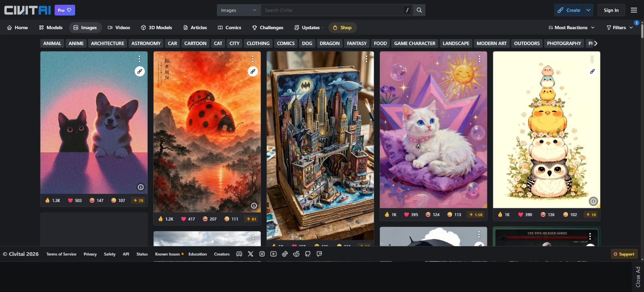The width and height of the screenshot is (644, 292).
Task: Open the Known Issues link
Action: click(x=168, y=254)
